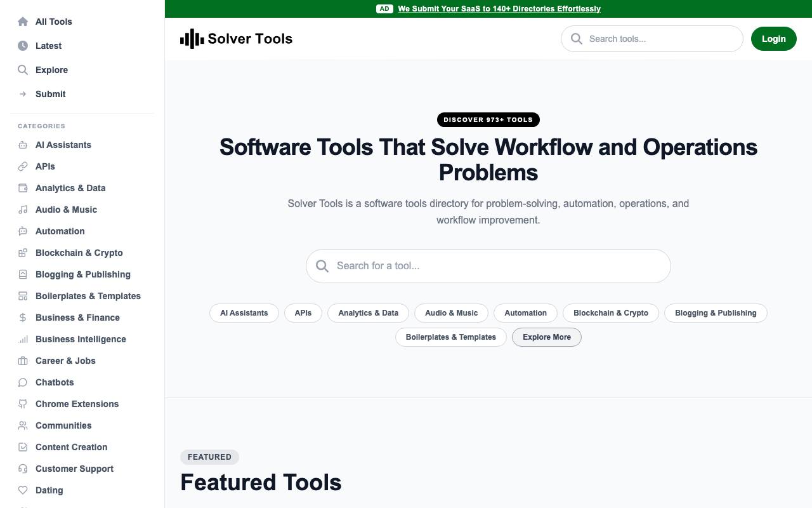
Task: Click the magnifier icon in header search box
Action: point(577,39)
